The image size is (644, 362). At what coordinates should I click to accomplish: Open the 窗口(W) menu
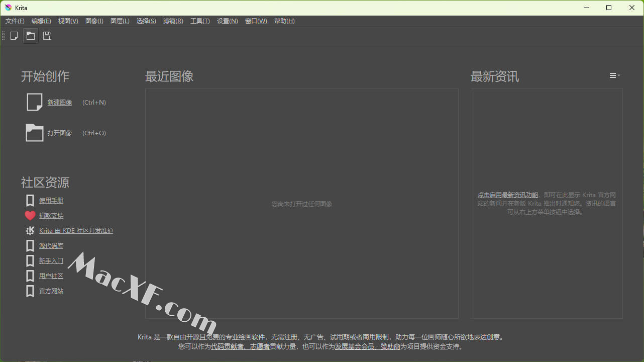(256, 21)
